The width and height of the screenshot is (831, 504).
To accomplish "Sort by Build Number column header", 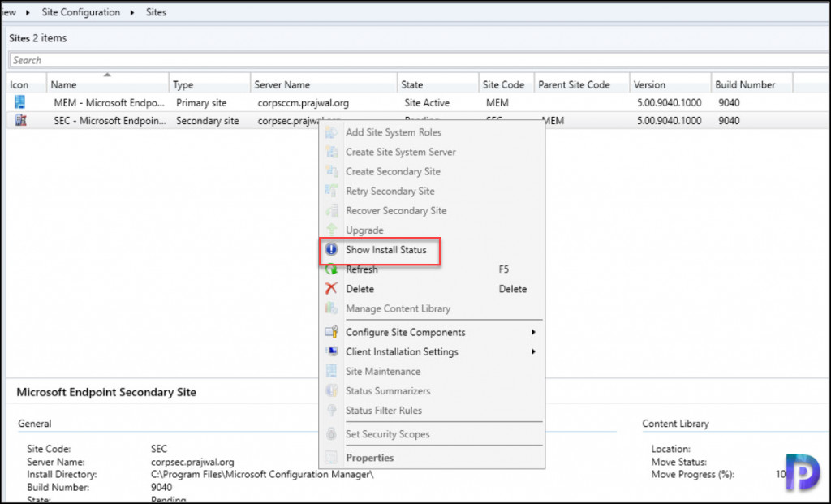I will coord(751,84).
